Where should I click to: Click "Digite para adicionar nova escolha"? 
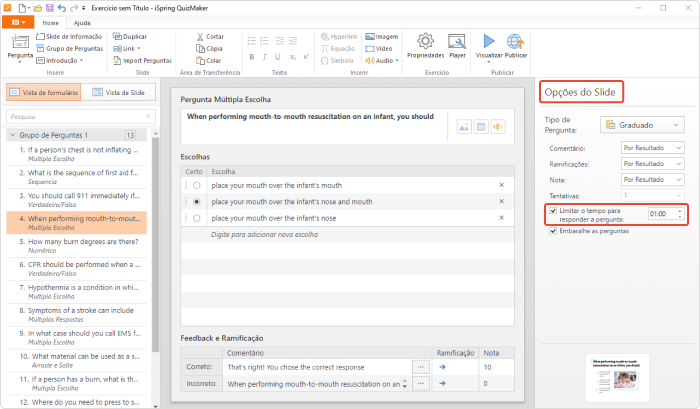click(x=264, y=234)
